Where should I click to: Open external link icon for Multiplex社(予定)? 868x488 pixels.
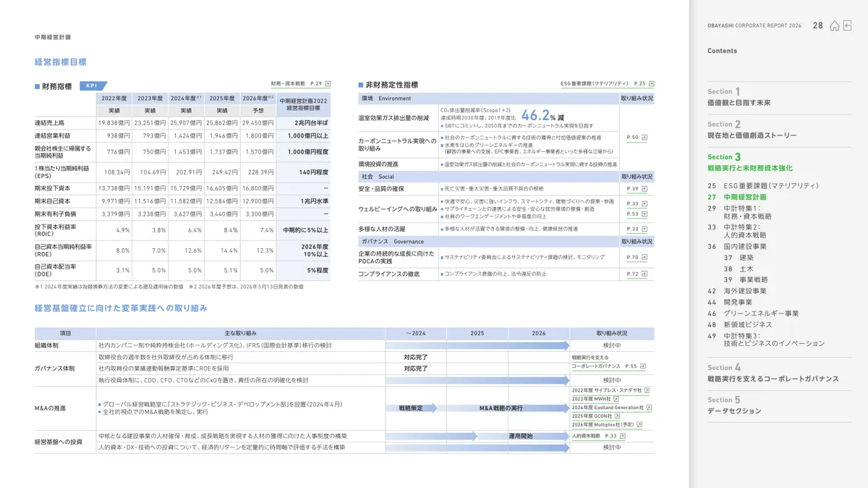pyautogui.click(x=640, y=425)
